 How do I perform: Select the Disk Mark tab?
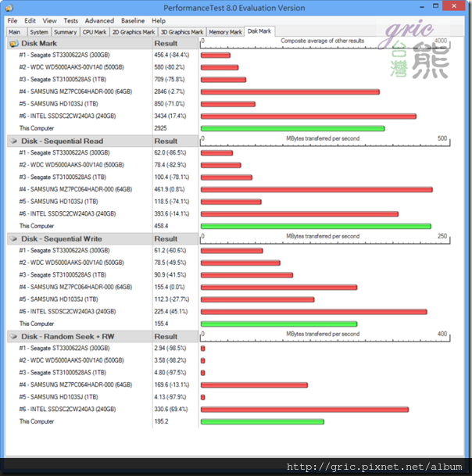click(259, 31)
